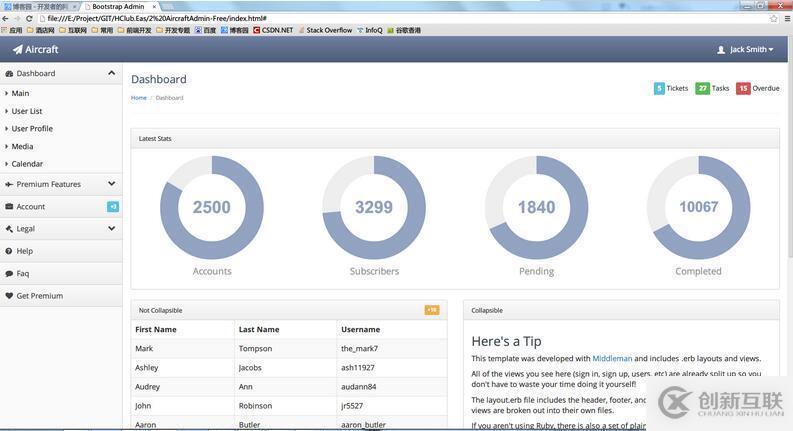Viewport: 793px width, 431px height.
Task: Open Media in the sidebar
Action: coord(22,146)
